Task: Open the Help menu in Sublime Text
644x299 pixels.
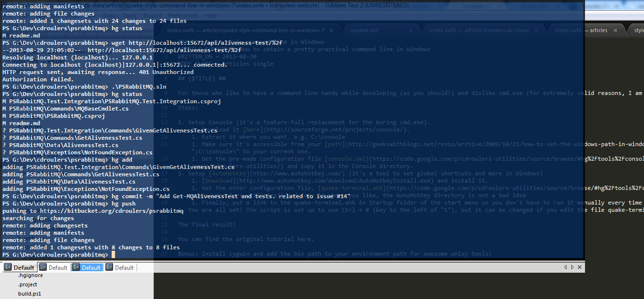Action: 211,16
